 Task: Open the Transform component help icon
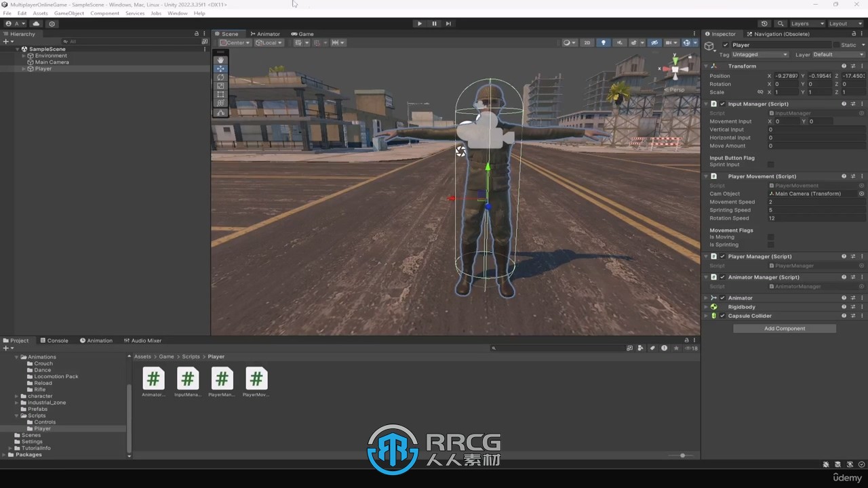(844, 66)
